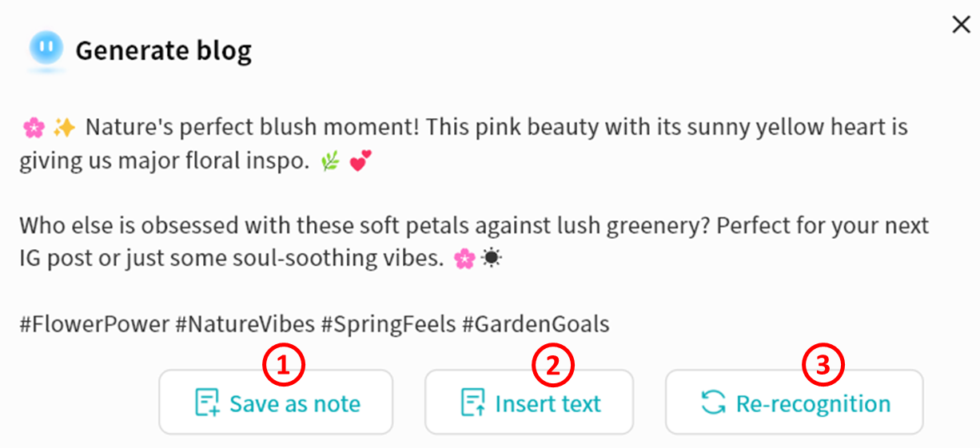
Task: Click the two hearts emoji after inspo
Action: point(361,162)
